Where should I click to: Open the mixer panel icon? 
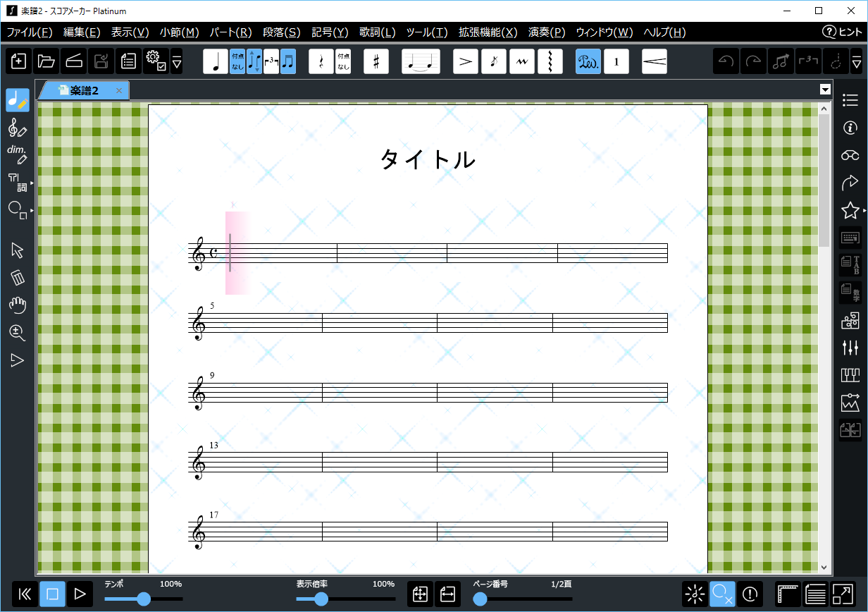(850, 348)
